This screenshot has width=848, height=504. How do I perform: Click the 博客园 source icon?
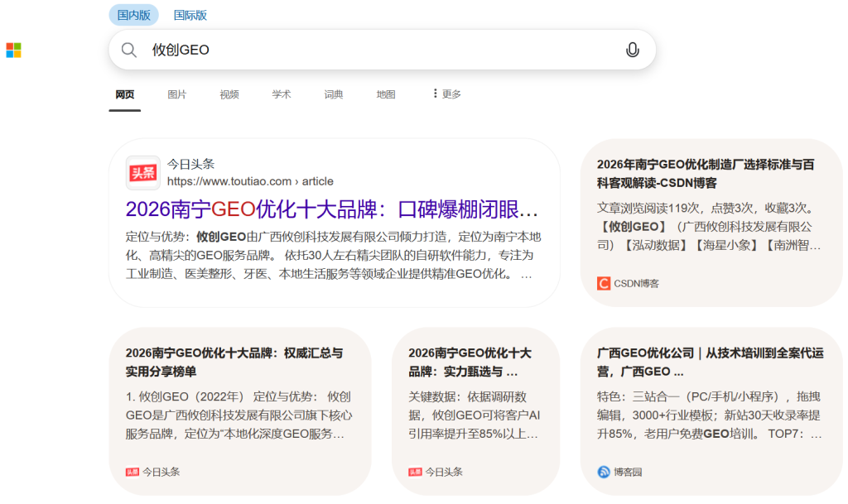[x=604, y=472]
